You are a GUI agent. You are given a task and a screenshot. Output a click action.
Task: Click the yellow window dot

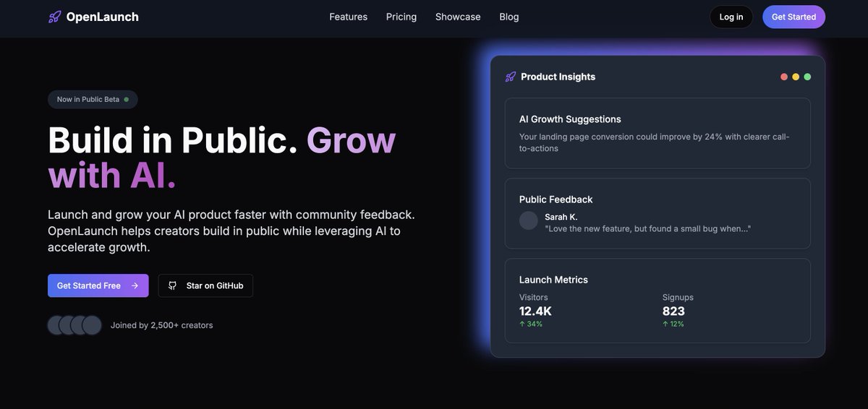coord(796,77)
